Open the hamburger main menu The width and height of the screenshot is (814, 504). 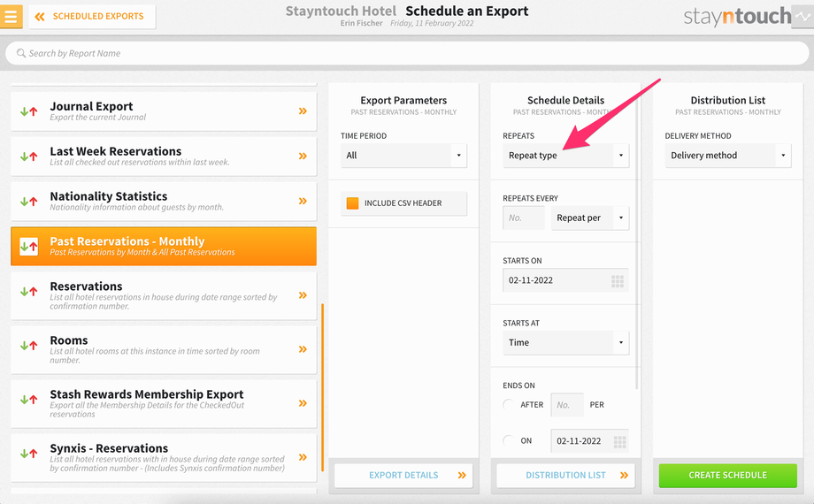11,16
